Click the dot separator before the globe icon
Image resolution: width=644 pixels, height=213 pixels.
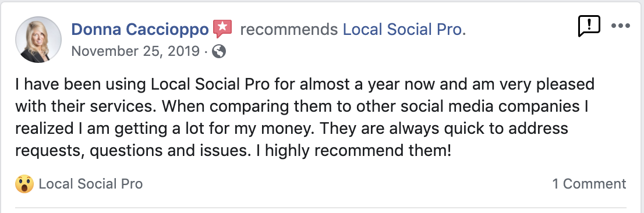[x=206, y=52]
